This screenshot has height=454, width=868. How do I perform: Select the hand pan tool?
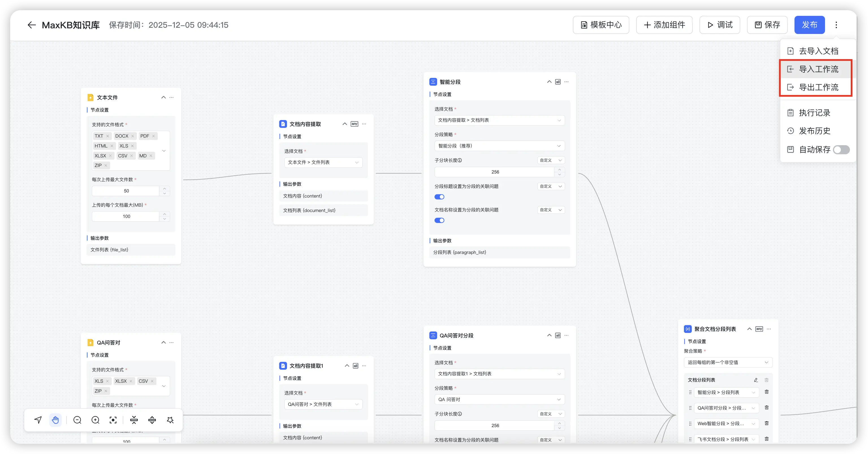55,420
